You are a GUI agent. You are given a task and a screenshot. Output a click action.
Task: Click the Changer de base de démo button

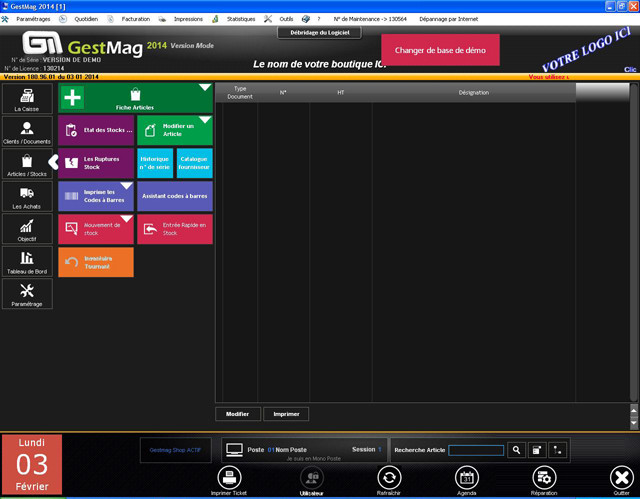coord(440,50)
